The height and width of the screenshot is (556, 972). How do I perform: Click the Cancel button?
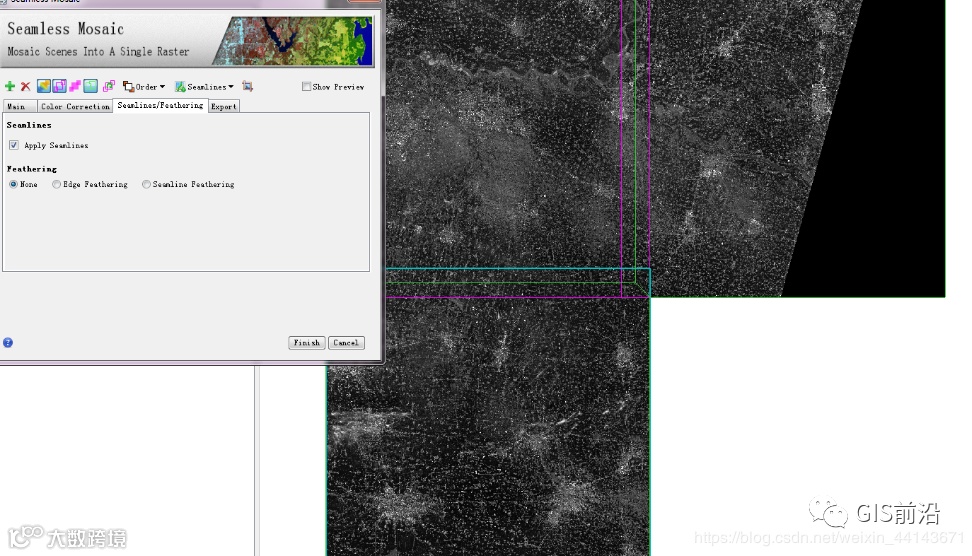(346, 343)
